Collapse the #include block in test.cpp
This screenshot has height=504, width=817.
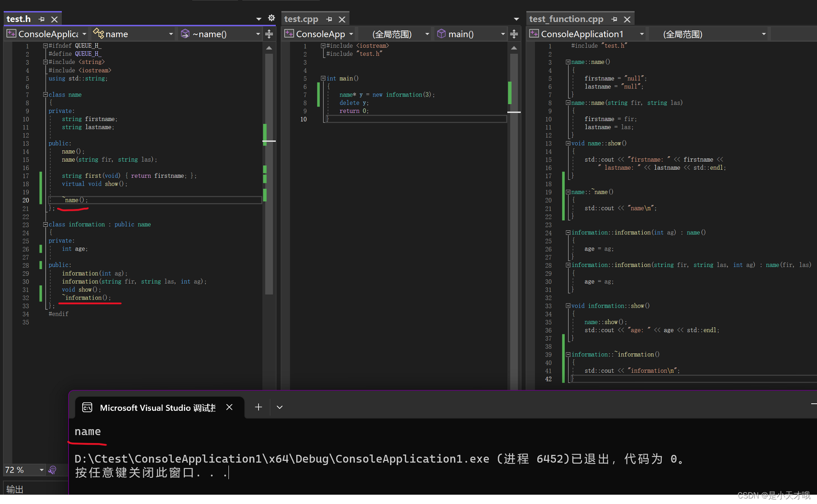tap(323, 46)
